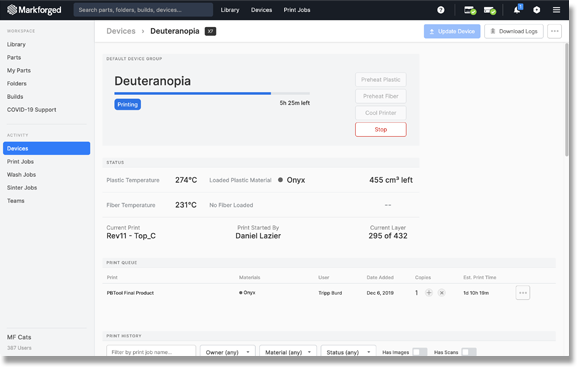The image size is (577, 367).
Task: Open COVID-19 Support in the sidebar
Action: (x=32, y=110)
